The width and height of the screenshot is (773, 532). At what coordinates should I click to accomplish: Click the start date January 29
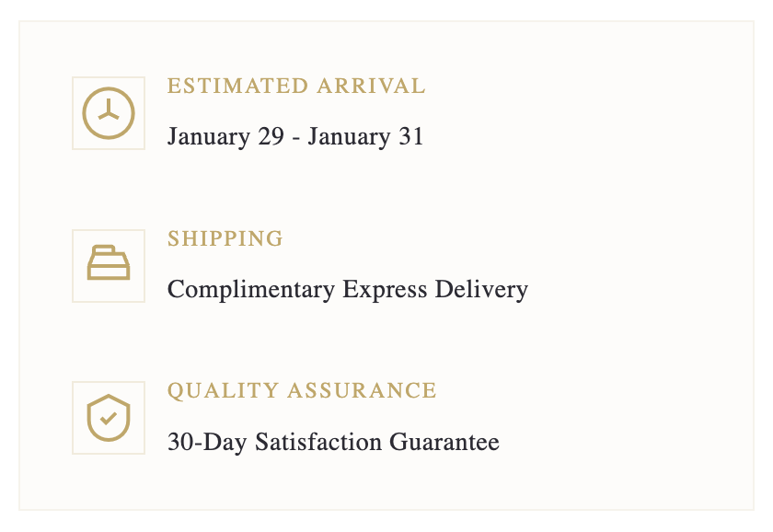[225, 138]
